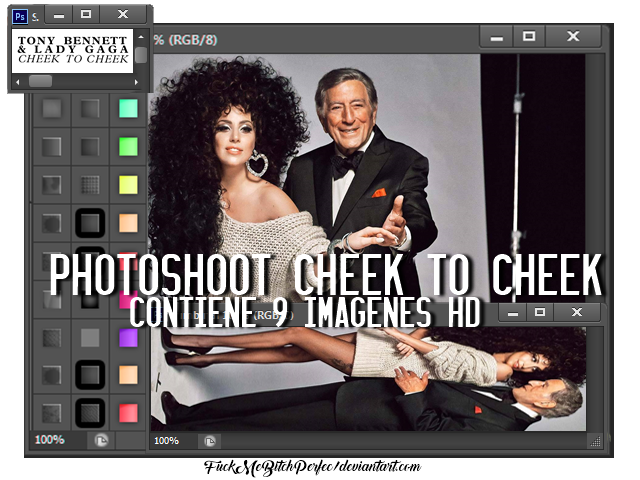Select the mint green style swatch
This screenshot has width=640, height=480.
[x=128, y=109]
